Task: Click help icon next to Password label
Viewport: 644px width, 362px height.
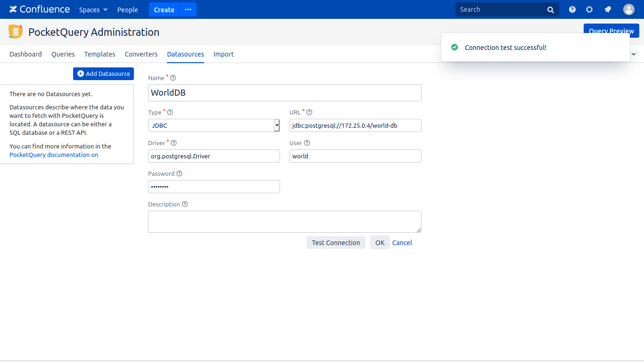Action: point(179,174)
